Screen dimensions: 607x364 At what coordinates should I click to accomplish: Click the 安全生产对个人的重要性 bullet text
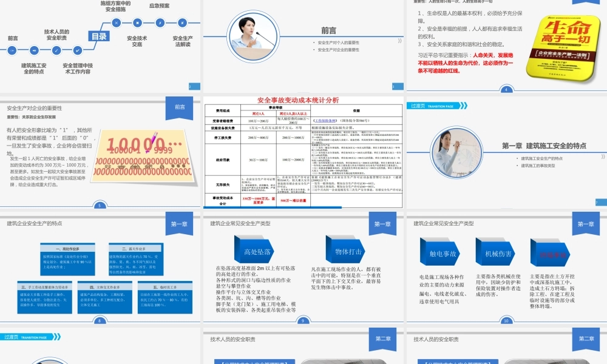tap(338, 42)
